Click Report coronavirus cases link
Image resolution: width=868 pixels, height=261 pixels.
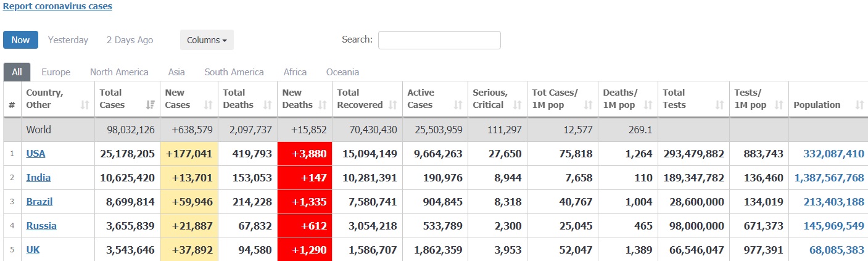coord(57,7)
